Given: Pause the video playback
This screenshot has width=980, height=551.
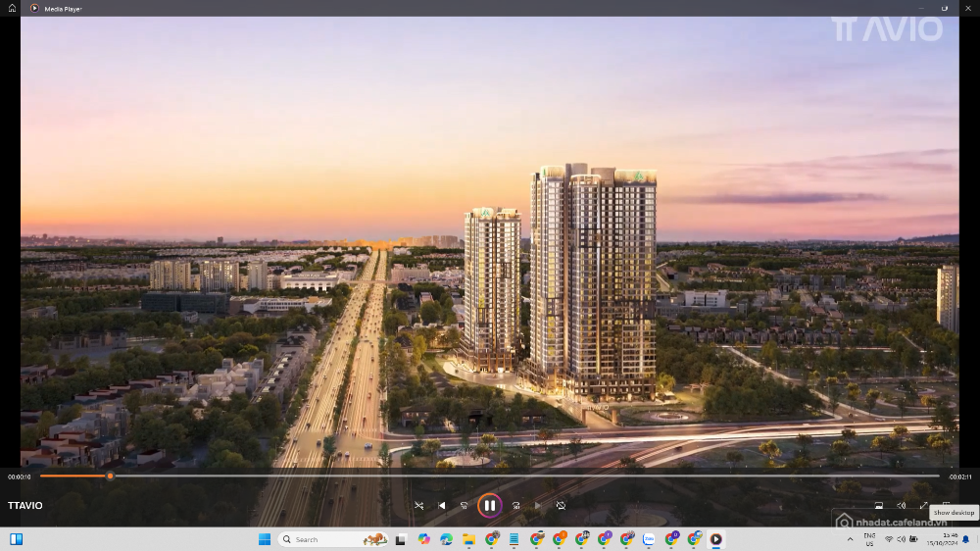Looking at the screenshot, I should pos(490,506).
